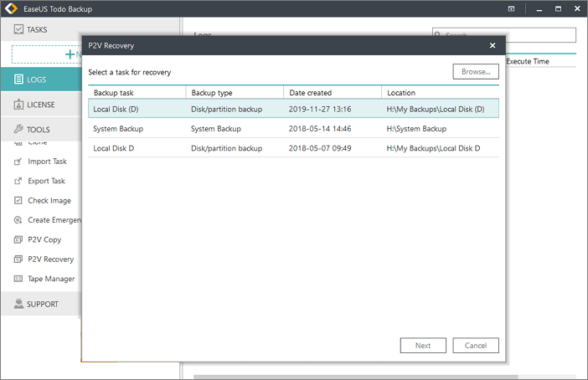The width and height of the screenshot is (588, 380).
Task: Open the title bar dropdown menu icon
Action: pyautogui.click(x=512, y=8)
